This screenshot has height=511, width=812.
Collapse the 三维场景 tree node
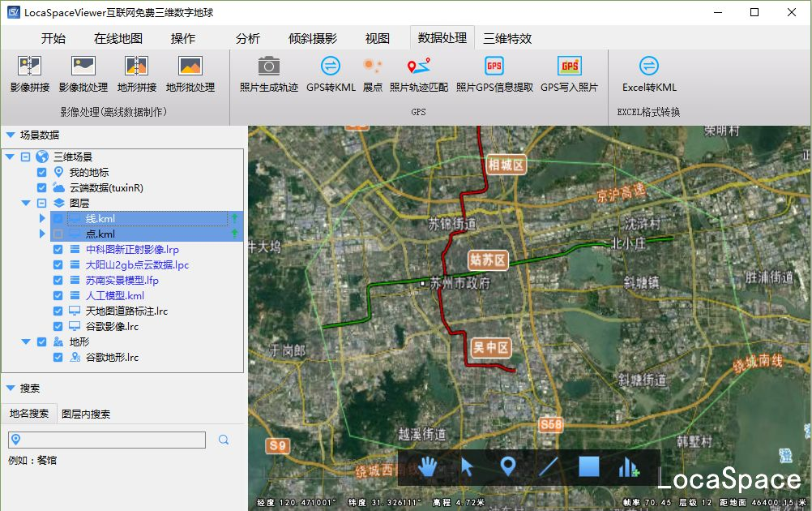coord(10,157)
